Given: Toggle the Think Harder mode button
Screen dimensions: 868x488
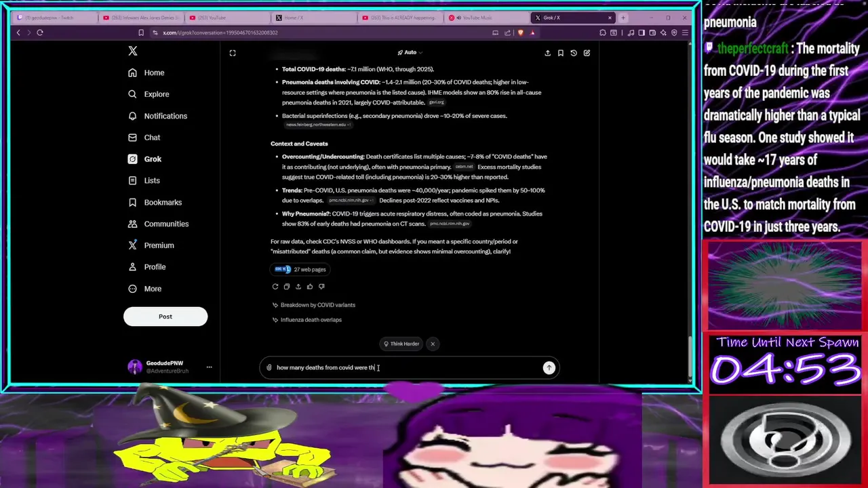Looking at the screenshot, I should pyautogui.click(x=401, y=344).
